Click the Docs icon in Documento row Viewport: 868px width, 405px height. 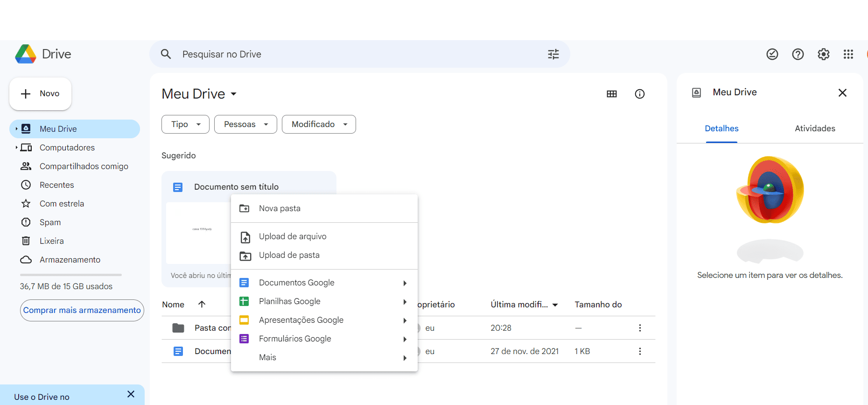178,351
